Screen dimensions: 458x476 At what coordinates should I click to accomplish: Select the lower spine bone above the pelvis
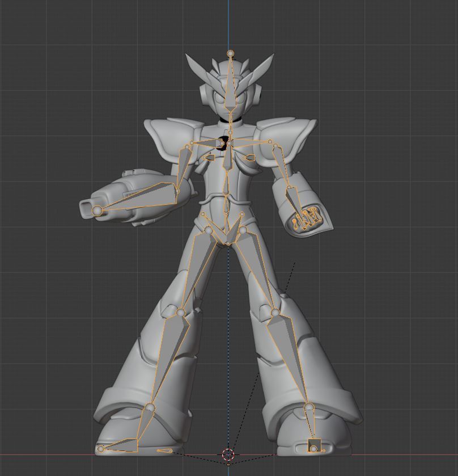(226, 205)
